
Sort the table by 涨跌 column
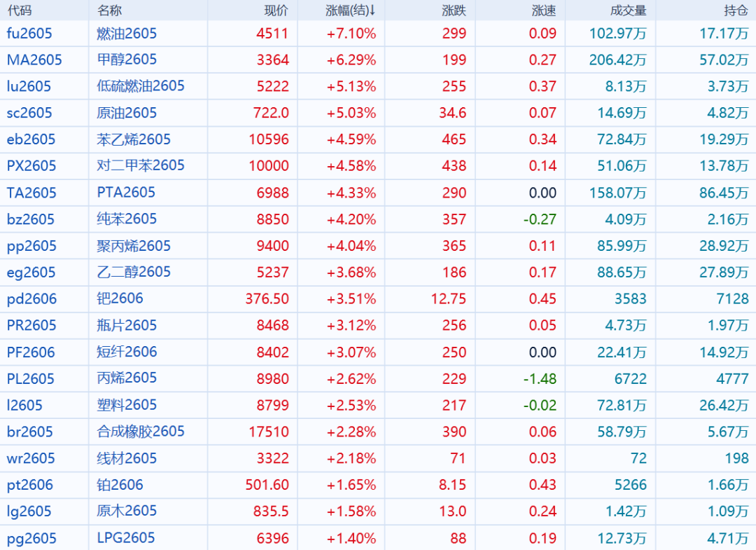coord(454,11)
